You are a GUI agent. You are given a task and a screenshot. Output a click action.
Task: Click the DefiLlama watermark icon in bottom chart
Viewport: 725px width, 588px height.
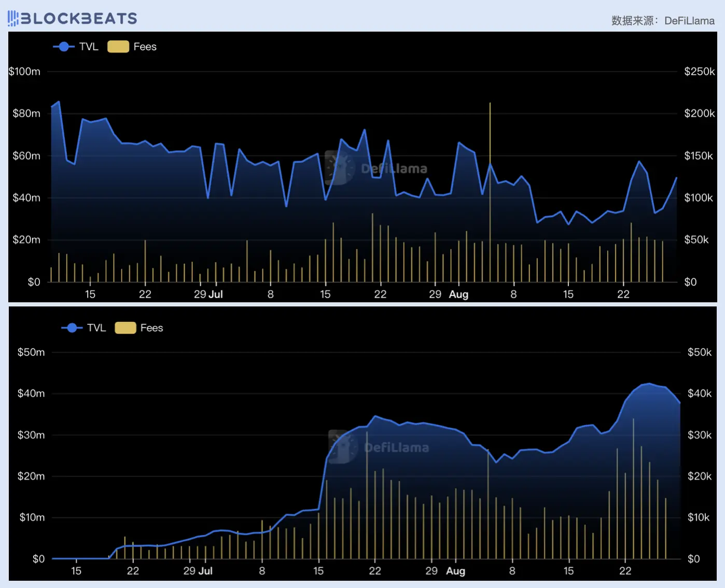click(343, 446)
